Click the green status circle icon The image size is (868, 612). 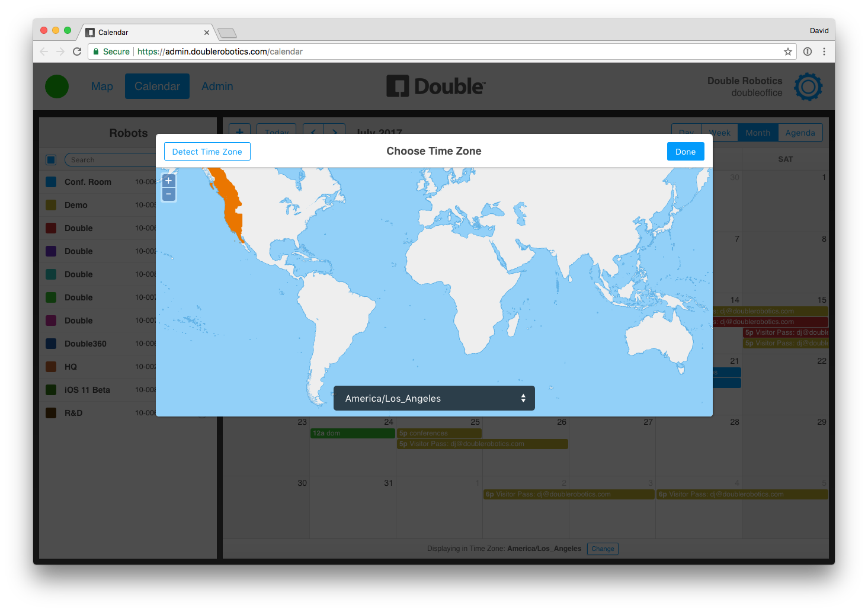tap(57, 86)
